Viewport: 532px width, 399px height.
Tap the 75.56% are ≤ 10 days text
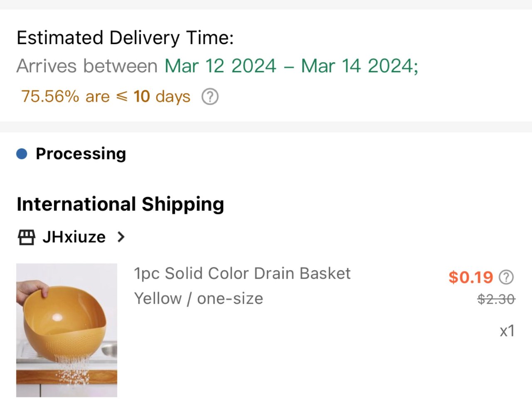coord(106,96)
